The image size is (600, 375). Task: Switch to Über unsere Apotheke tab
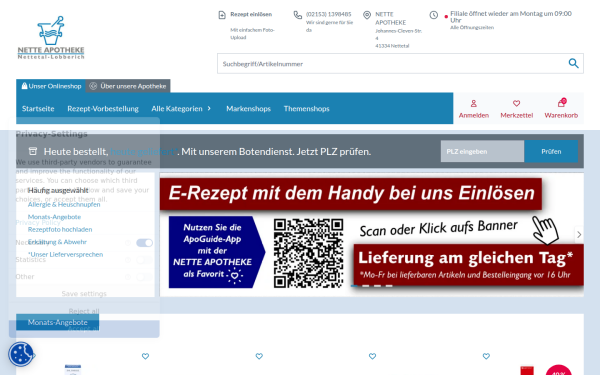click(128, 86)
